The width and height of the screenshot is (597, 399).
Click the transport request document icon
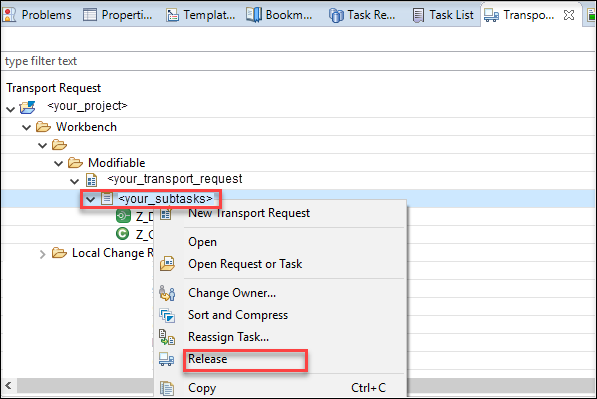click(x=91, y=180)
